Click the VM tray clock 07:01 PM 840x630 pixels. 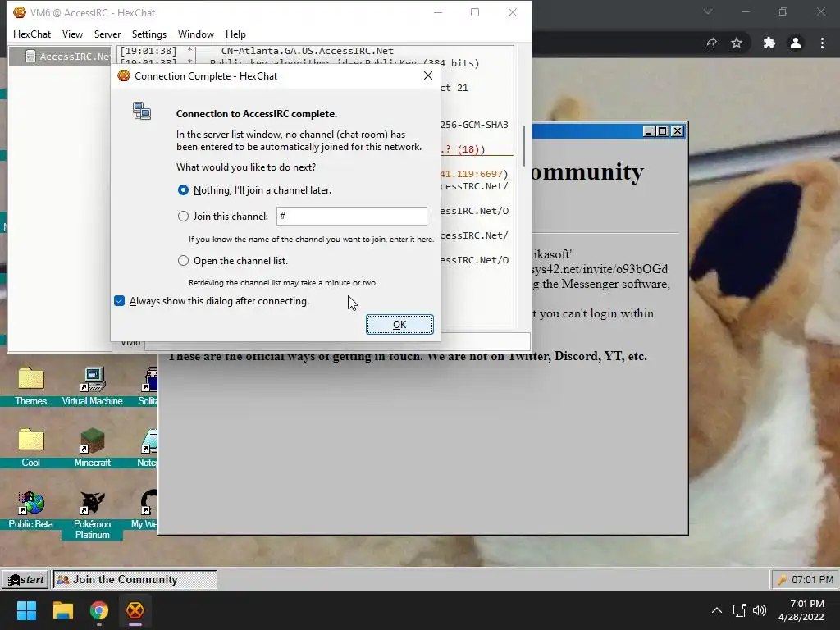point(812,580)
